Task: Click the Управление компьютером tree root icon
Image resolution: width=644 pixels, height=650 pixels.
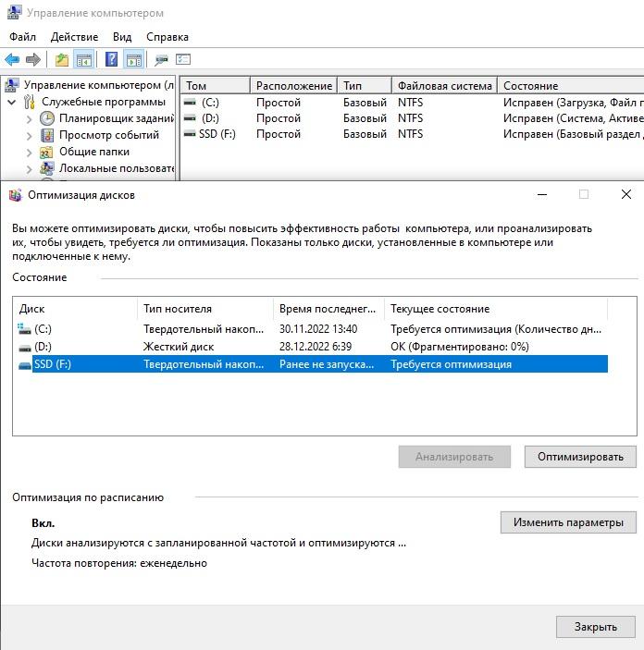Action: pos(12,85)
